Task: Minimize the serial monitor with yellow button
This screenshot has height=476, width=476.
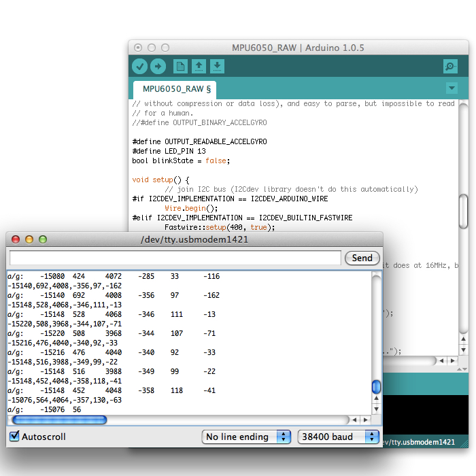Action: [x=29, y=239]
